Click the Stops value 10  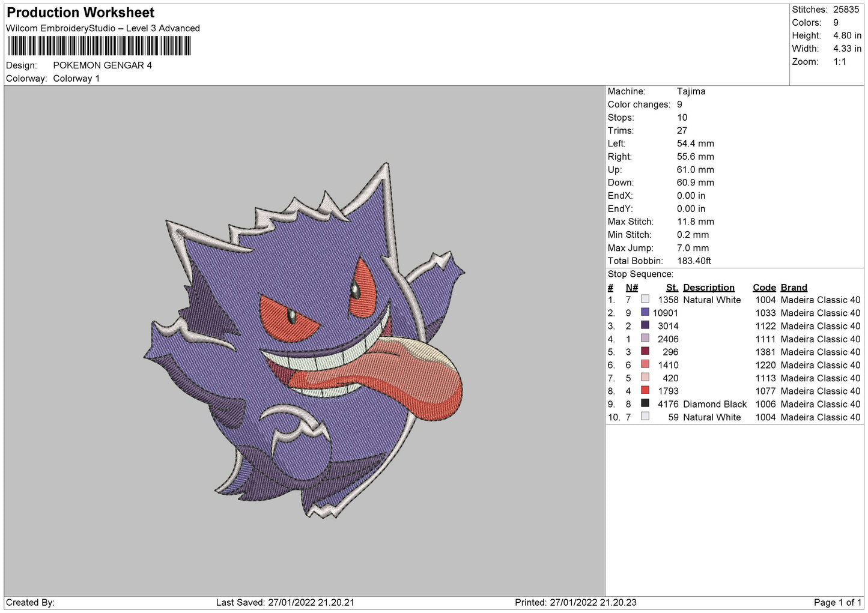(x=682, y=118)
